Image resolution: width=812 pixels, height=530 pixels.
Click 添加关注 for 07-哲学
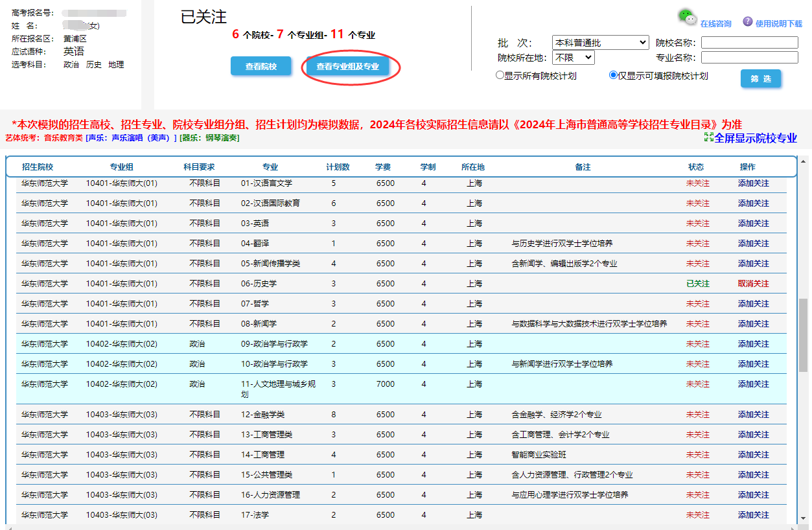pyautogui.click(x=754, y=304)
